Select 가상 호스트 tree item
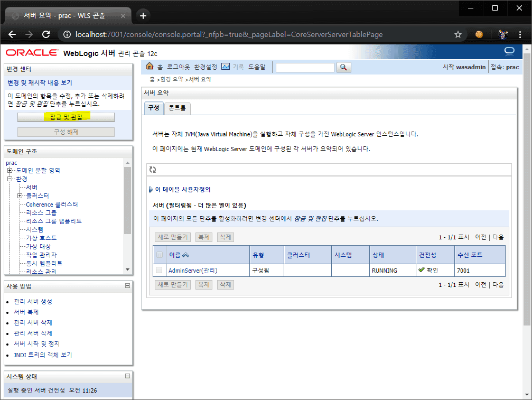Image resolution: width=532 pixels, height=400 pixels. point(41,238)
